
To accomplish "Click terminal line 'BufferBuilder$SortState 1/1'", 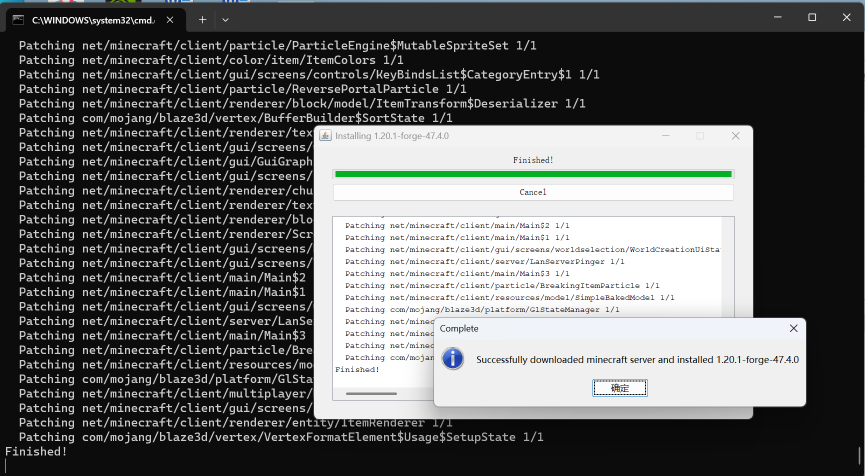I will click(236, 117).
